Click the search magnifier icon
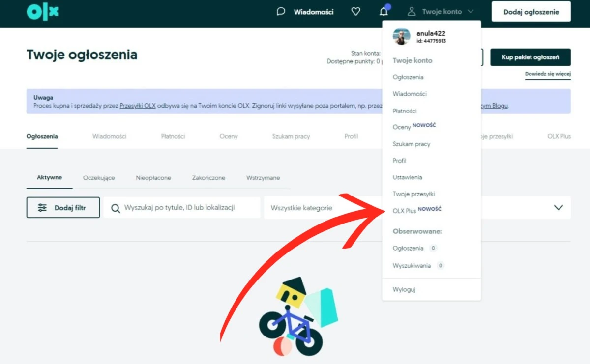Image resolution: width=590 pixels, height=364 pixels. (116, 208)
